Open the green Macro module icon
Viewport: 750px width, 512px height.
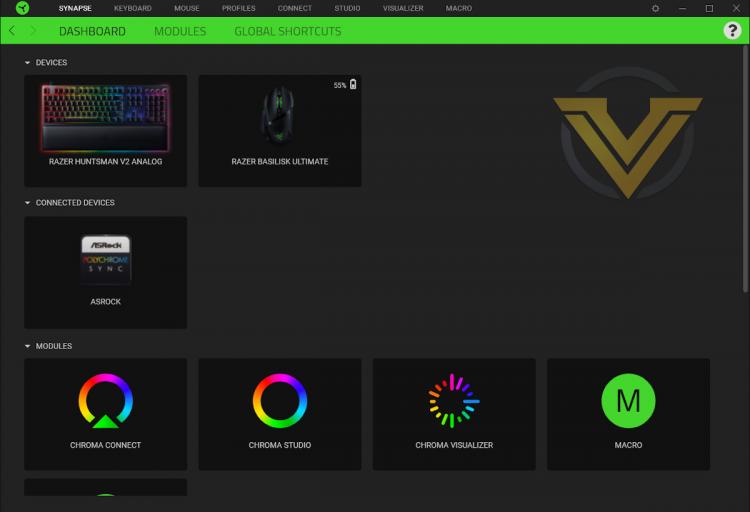[628, 401]
